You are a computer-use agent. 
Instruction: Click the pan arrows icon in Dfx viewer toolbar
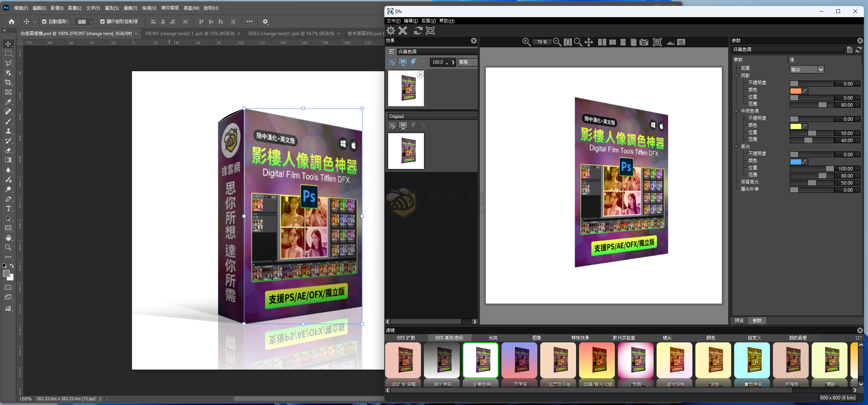click(589, 42)
